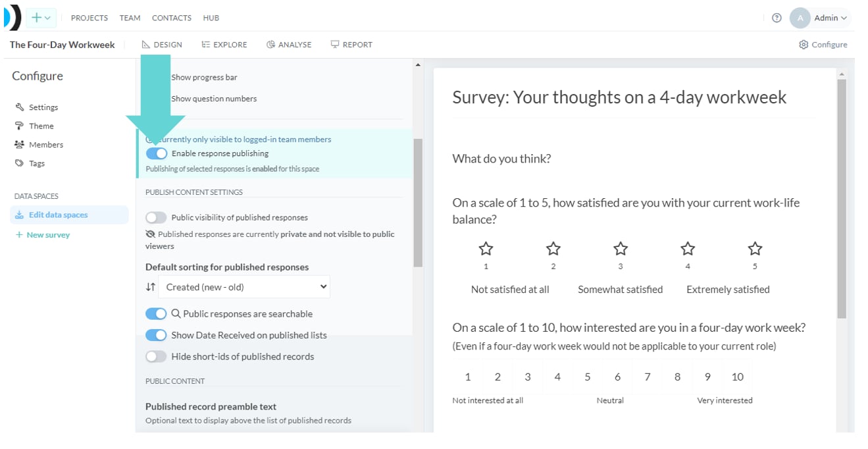Click the sort arrows icon
868x449 pixels.
coord(151,287)
